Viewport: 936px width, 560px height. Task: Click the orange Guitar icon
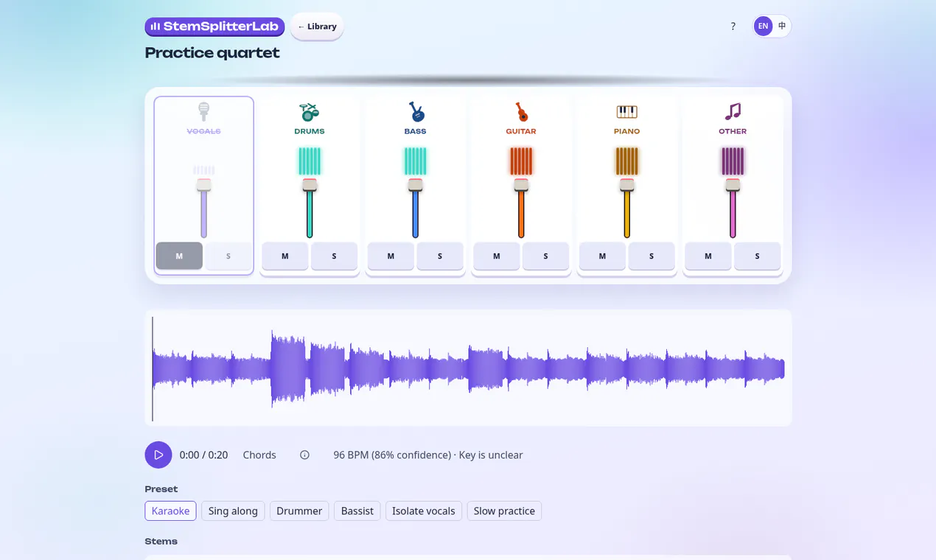[521, 111]
